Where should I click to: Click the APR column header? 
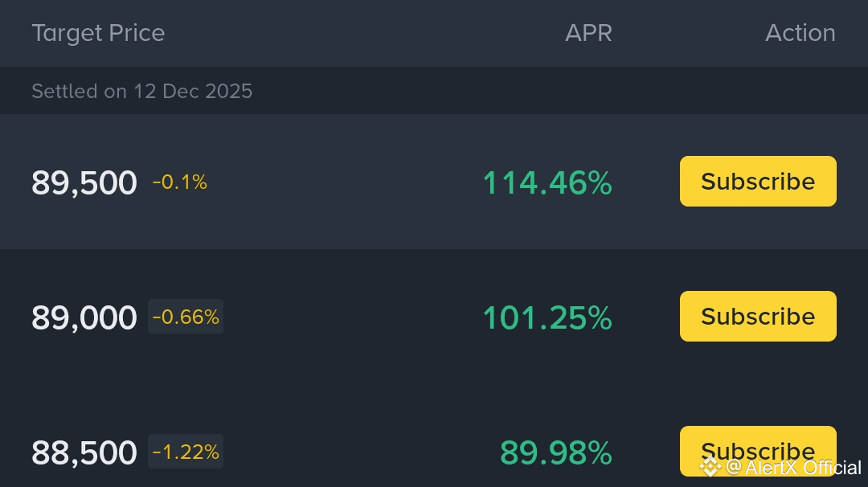click(588, 33)
